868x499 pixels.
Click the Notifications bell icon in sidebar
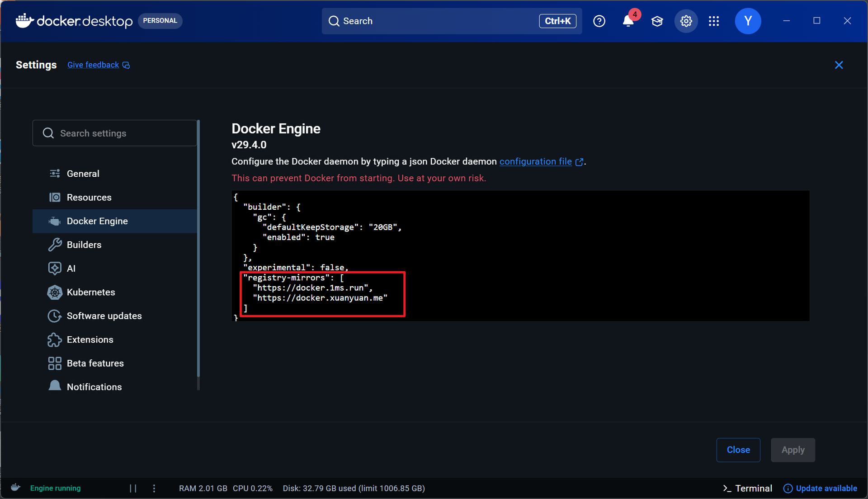point(55,386)
